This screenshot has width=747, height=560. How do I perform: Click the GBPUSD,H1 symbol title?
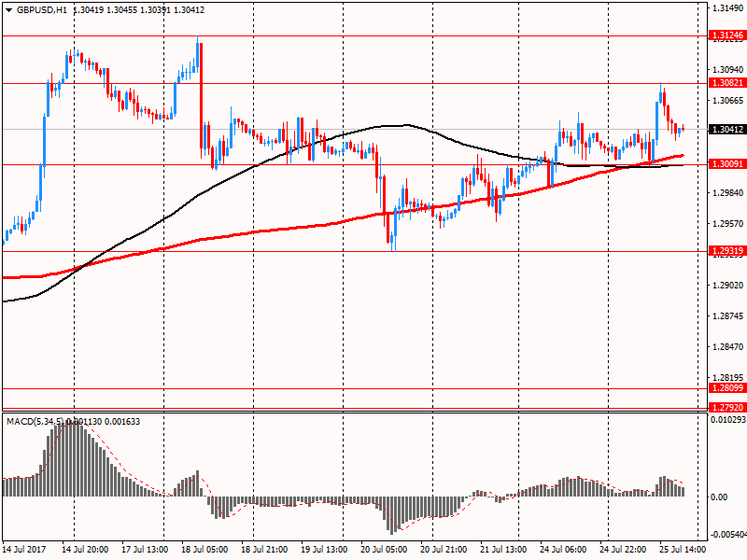point(42,10)
